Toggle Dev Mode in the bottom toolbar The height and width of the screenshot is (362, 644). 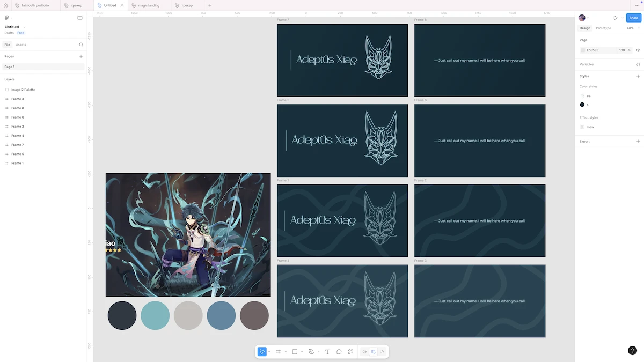[382, 352]
